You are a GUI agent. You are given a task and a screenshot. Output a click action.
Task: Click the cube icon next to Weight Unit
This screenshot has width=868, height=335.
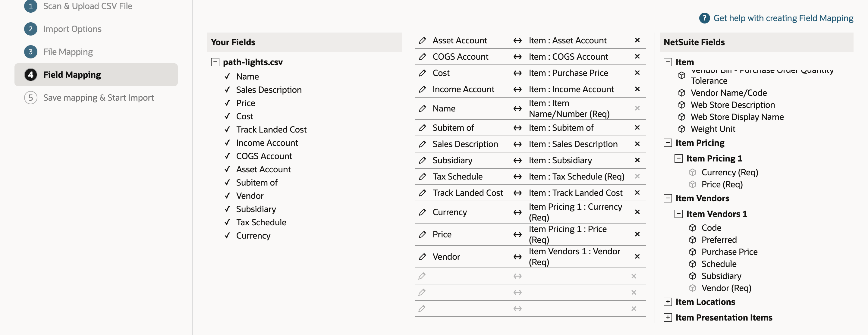pyautogui.click(x=681, y=129)
